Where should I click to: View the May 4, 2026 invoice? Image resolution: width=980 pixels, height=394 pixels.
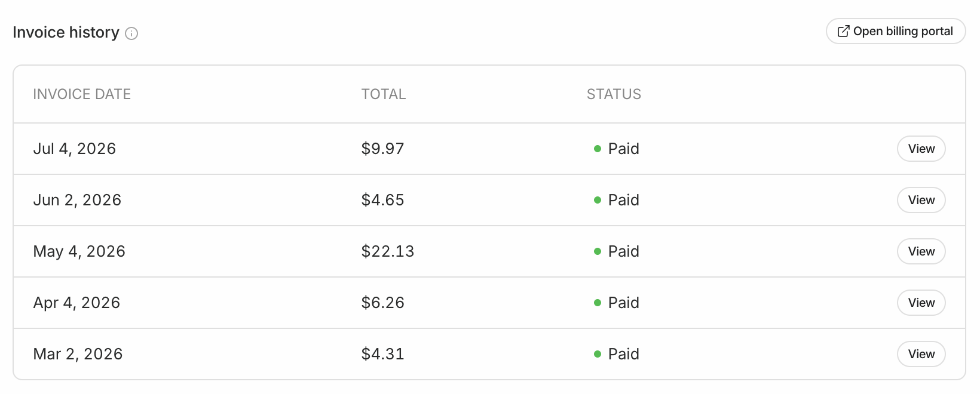point(921,251)
